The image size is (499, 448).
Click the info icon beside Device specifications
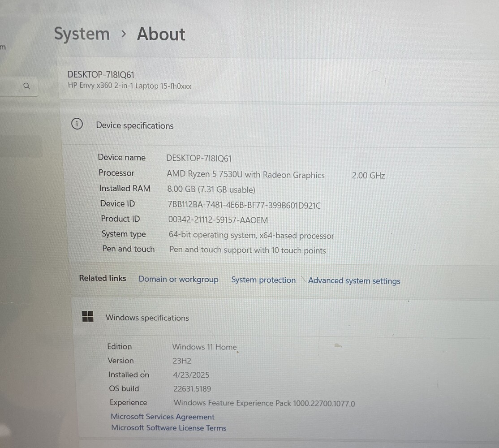click(77, 125)
